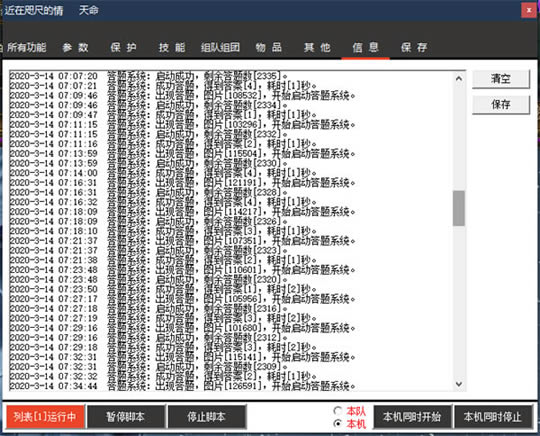540x436 pixels.
Task: Clear the log with 清空 button
Action: 501,79
